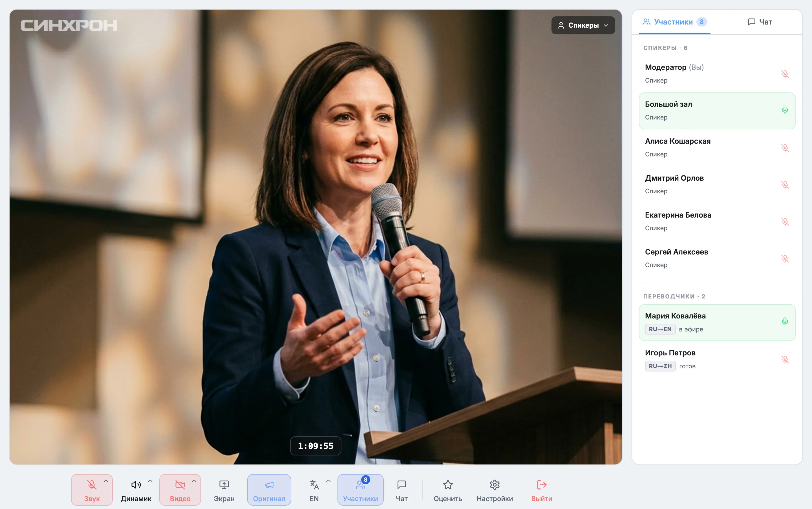Open the Спикеры view dropdown on the video
The image size is (812, 509).
click(x=583, y=25)
